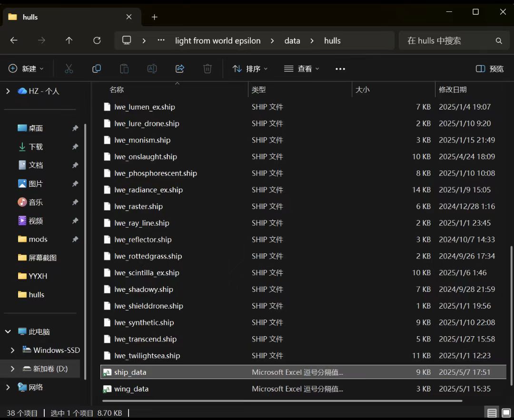Collapse the 此电脑 tree node

pyautogui.click(x=8, y=331)
